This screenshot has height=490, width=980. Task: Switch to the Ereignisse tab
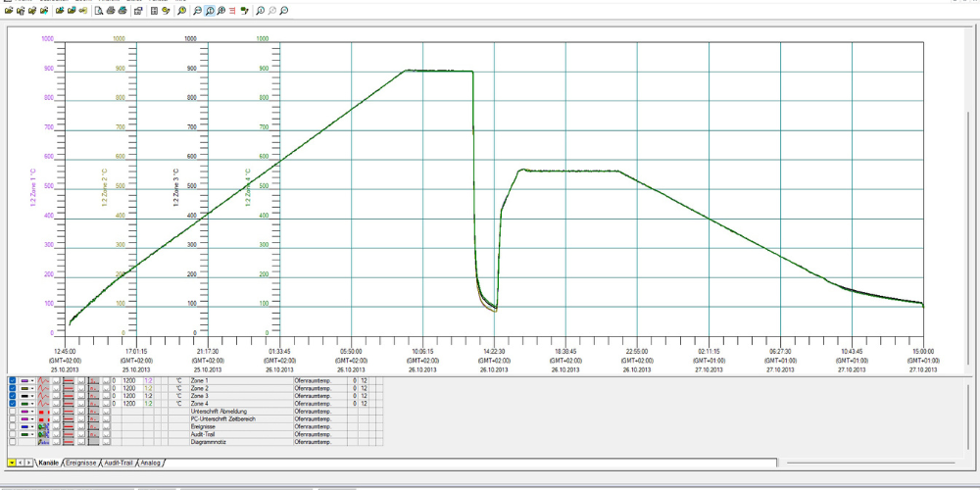[x=80, y=462]
